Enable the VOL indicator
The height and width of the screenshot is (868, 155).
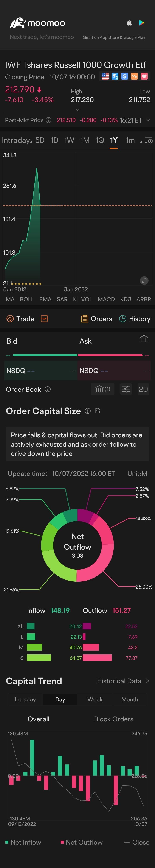pos(87,299)
